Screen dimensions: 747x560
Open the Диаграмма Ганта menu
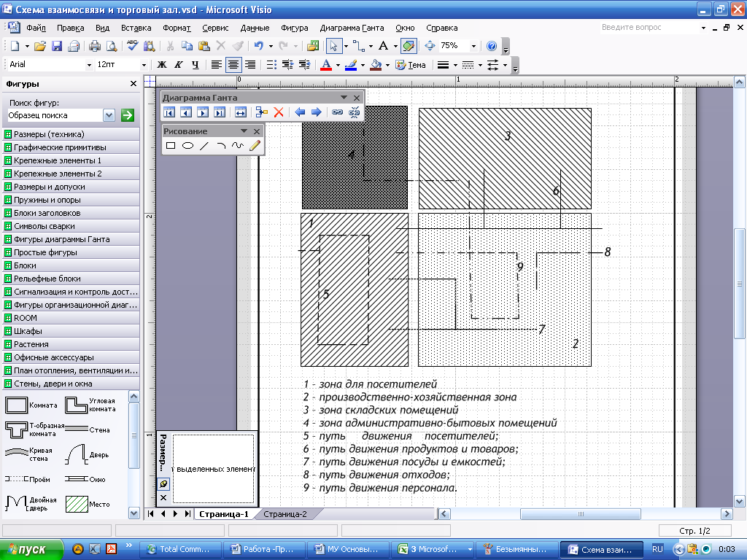click(352, 28)
